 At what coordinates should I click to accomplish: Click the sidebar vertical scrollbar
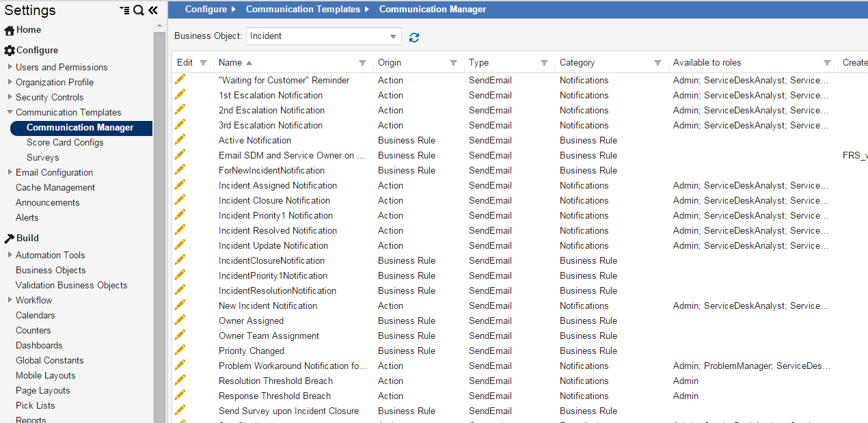[159, 205]
